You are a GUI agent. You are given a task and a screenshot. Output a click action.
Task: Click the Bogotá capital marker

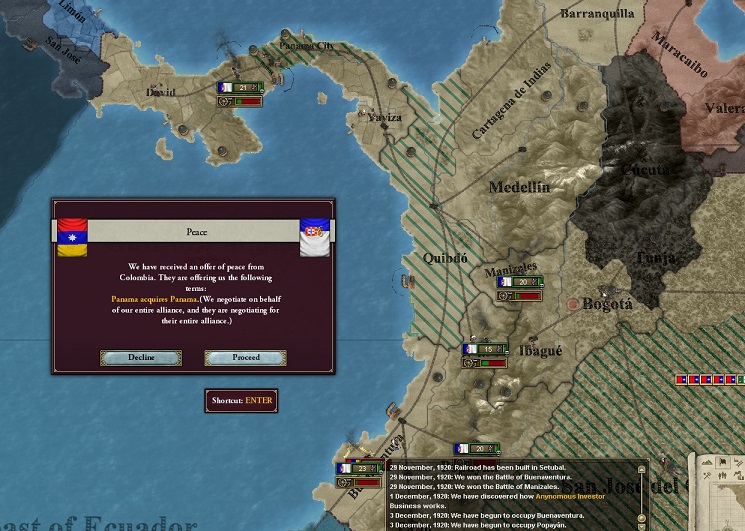pos(573,303)
